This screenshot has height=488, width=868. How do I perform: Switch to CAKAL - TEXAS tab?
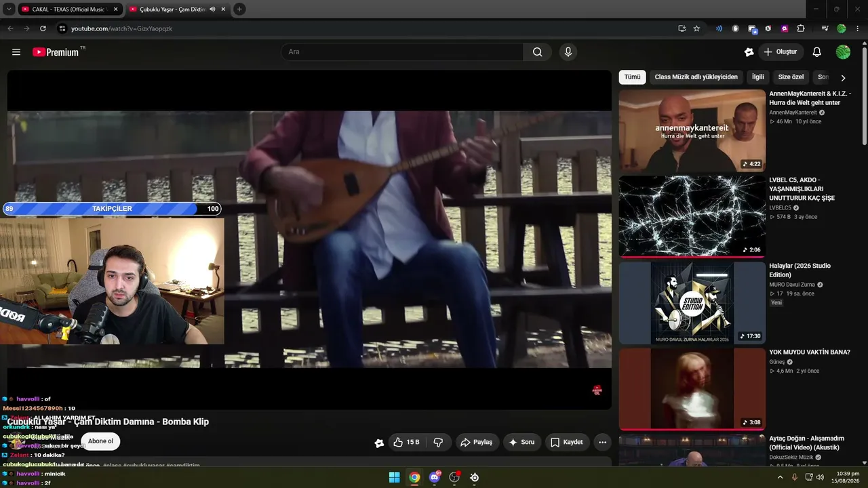[70, 9]
